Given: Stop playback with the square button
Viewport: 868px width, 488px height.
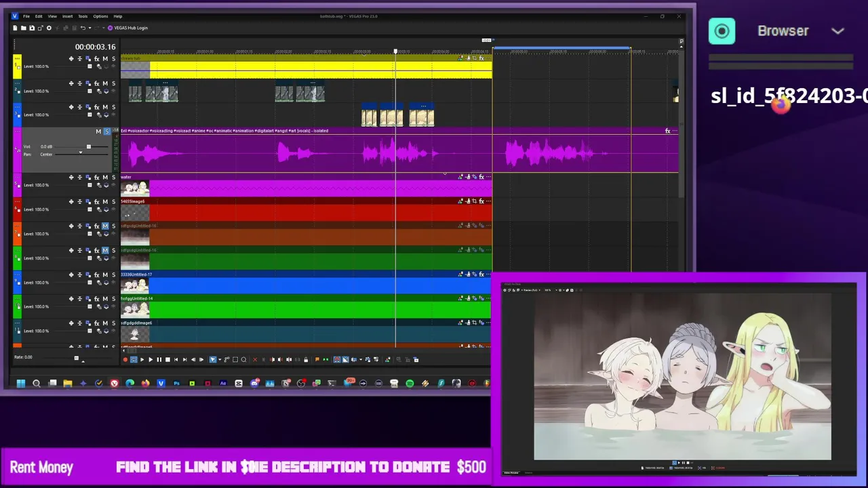Looking at the screenshot, I should (x=167, y=359).
